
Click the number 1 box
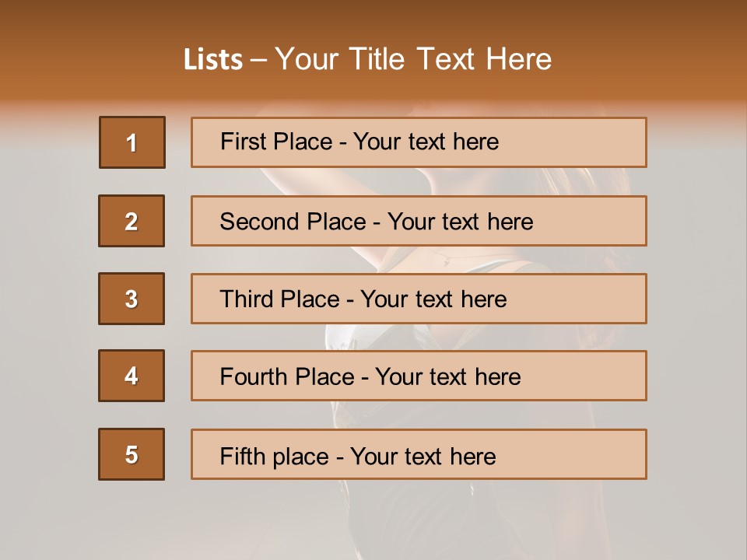pos(132,142)
